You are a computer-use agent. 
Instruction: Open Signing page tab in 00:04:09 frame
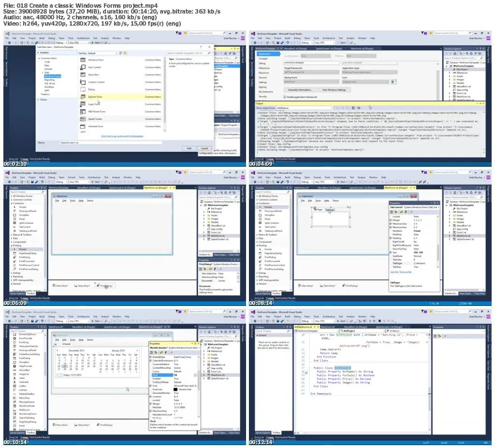point(262,87)
